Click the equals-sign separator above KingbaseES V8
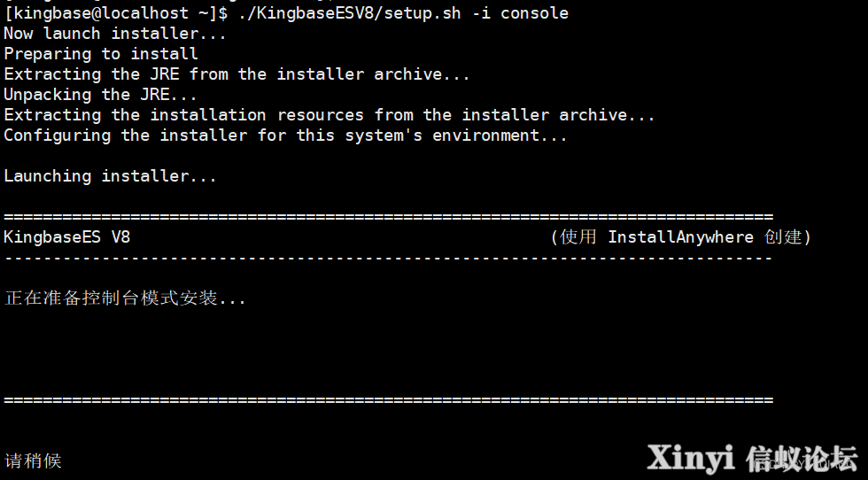 click(x=388, y=216)
